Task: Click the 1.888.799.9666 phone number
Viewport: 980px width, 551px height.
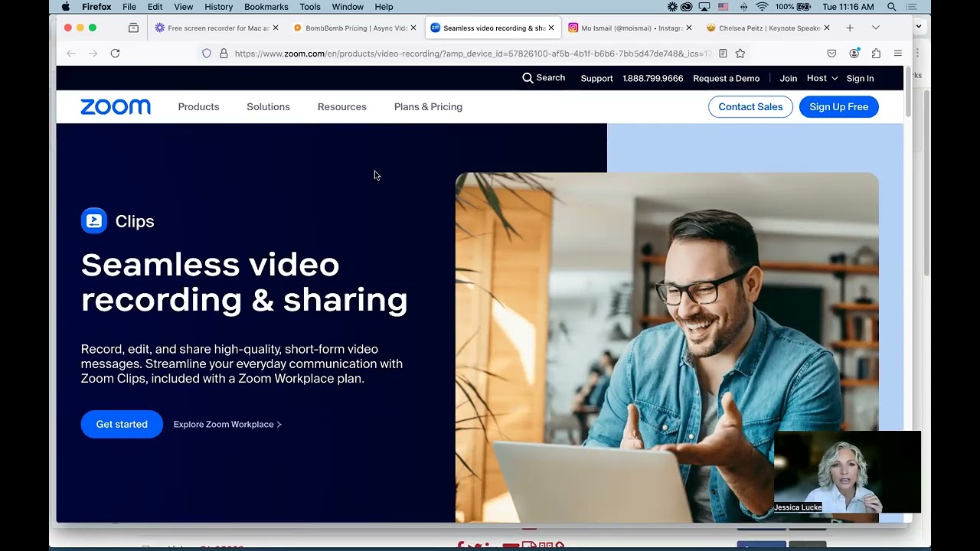Action: (x=653, y=78)
